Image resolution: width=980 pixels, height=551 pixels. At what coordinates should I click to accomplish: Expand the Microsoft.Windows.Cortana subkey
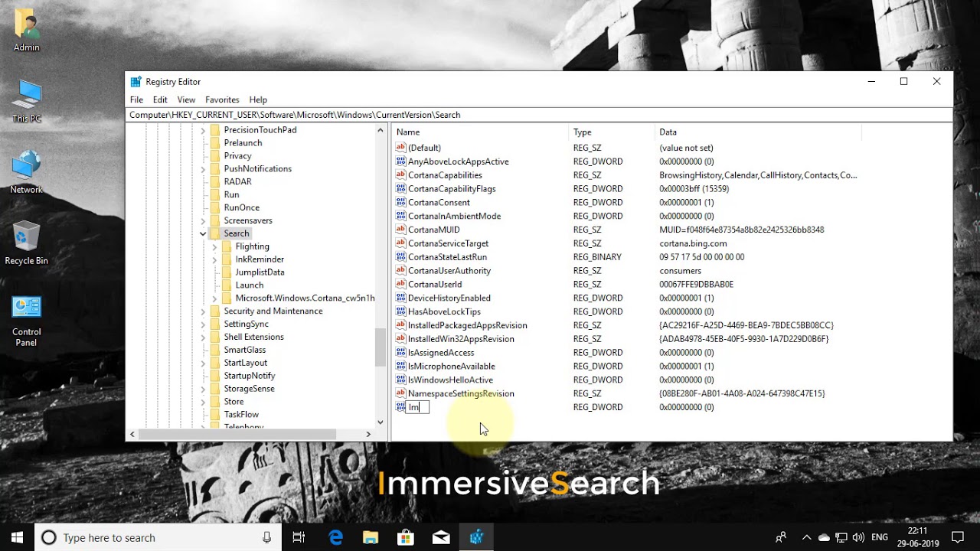[214, 298]
